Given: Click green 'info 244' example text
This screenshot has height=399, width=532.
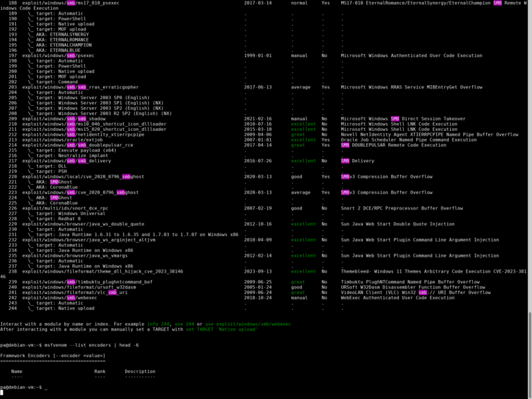Looking at the screenshot, I should pyautogui.click(x=160, y=324).
